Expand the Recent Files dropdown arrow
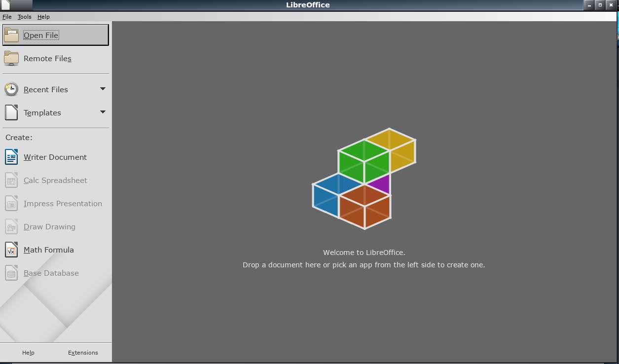The width and height of the screenshot is (619, 364). coord(103,89)
